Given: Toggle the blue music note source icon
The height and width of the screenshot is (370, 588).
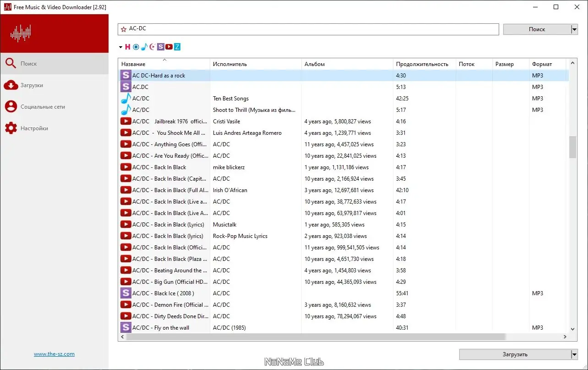Looking at the screenshot, I should (144, 47).
